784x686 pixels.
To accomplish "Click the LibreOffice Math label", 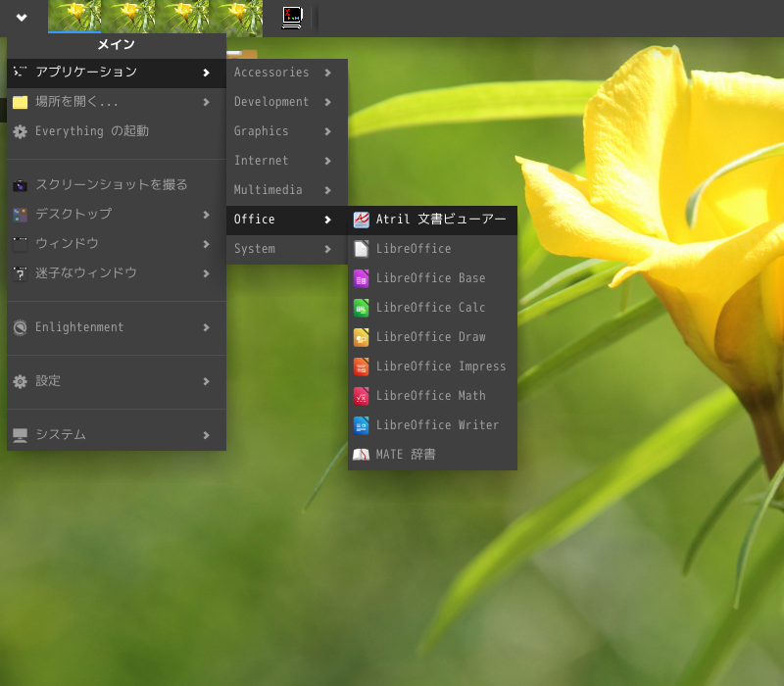I will 430,396.
